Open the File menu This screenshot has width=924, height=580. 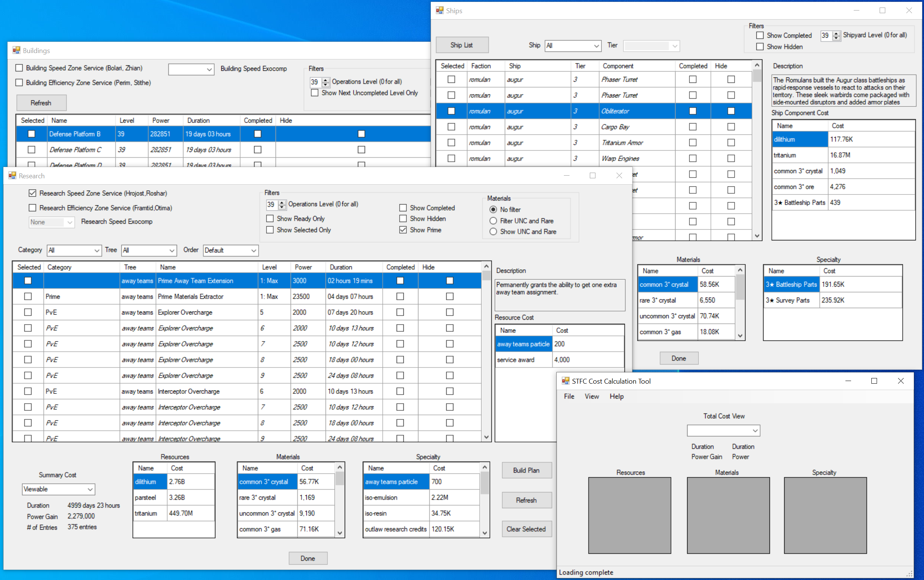(569, 396)
